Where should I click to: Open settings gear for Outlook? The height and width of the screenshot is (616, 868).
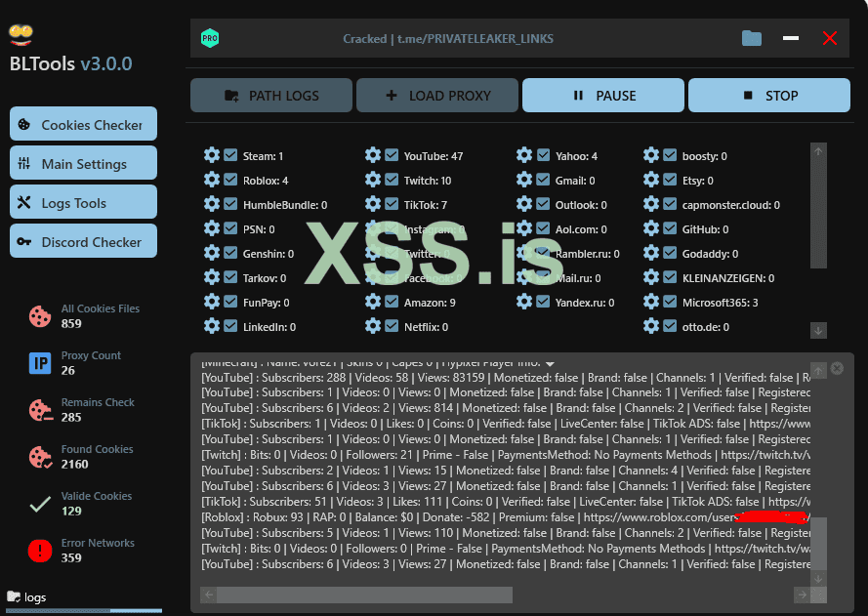pos(523,204)
